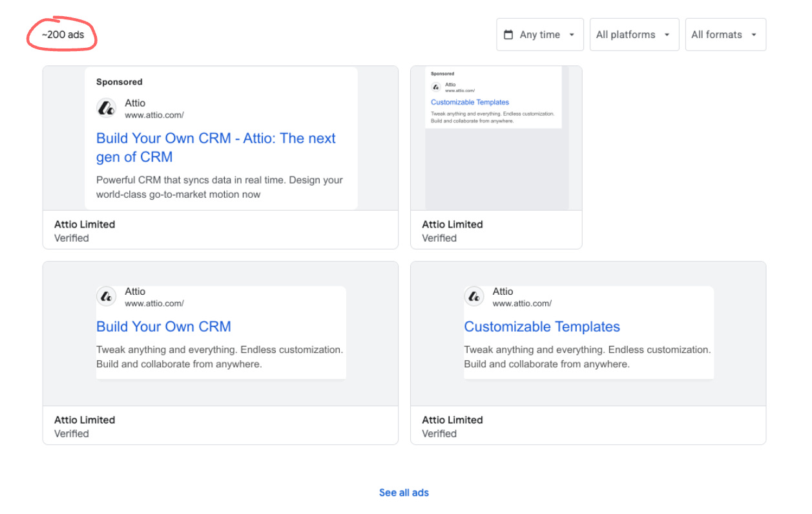Click See all ads link
The height and width of the screenshot is (514, 812).
pyautogui.click(x=404, y=493)
